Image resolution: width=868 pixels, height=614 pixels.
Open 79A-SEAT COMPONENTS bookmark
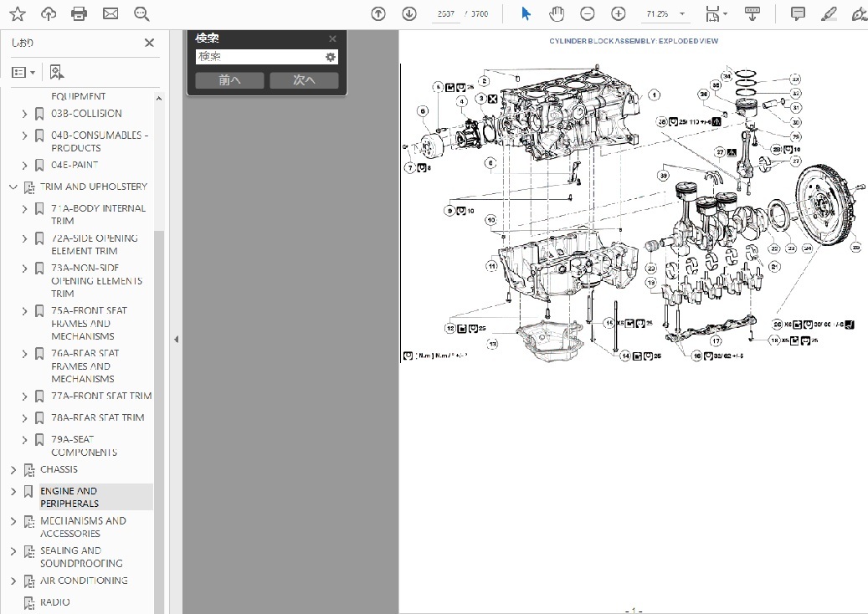(85, 446)
